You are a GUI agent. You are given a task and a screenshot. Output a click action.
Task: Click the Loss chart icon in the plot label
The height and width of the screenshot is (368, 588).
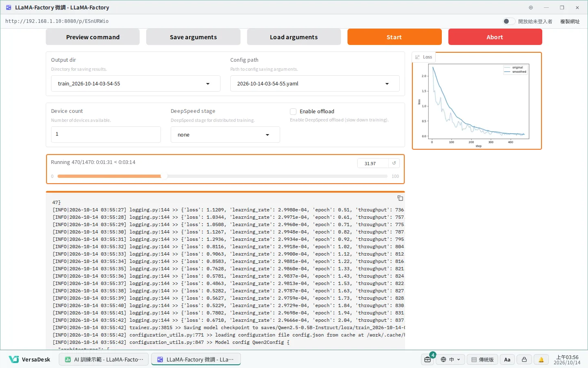coord(417,57)
